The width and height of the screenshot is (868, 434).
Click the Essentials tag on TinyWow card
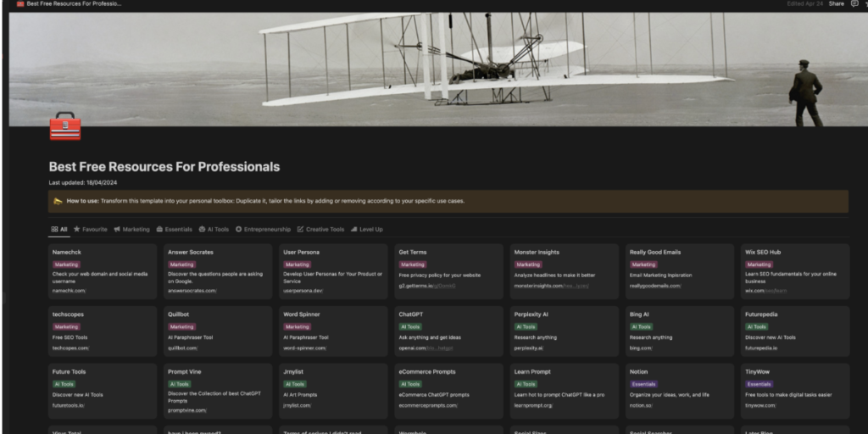tap(759, 384)
